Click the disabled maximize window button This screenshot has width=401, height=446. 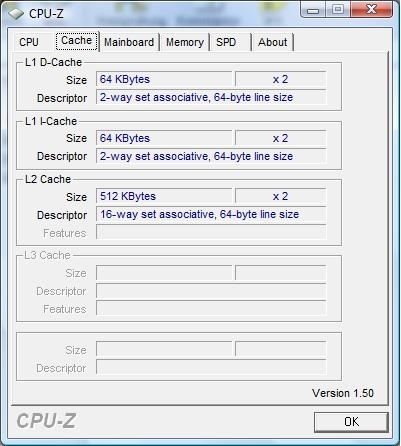[338, 9]
